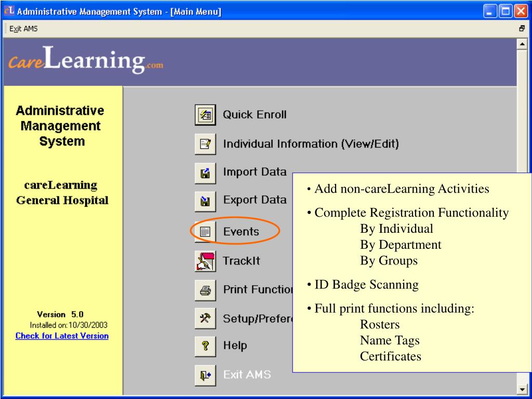Select the Help label
Screen dimensions: 532x399
point(235,345)
